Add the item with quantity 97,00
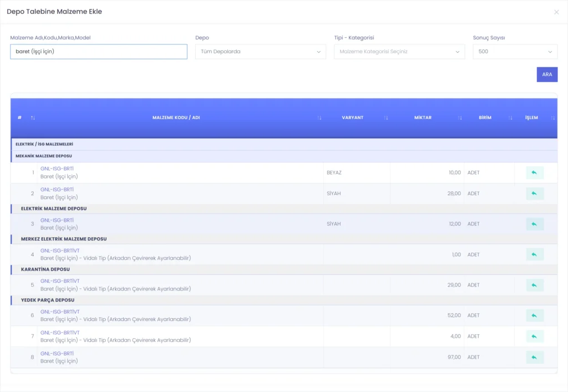This screenshot has height=392, width=568. click(x=535, y=357)
